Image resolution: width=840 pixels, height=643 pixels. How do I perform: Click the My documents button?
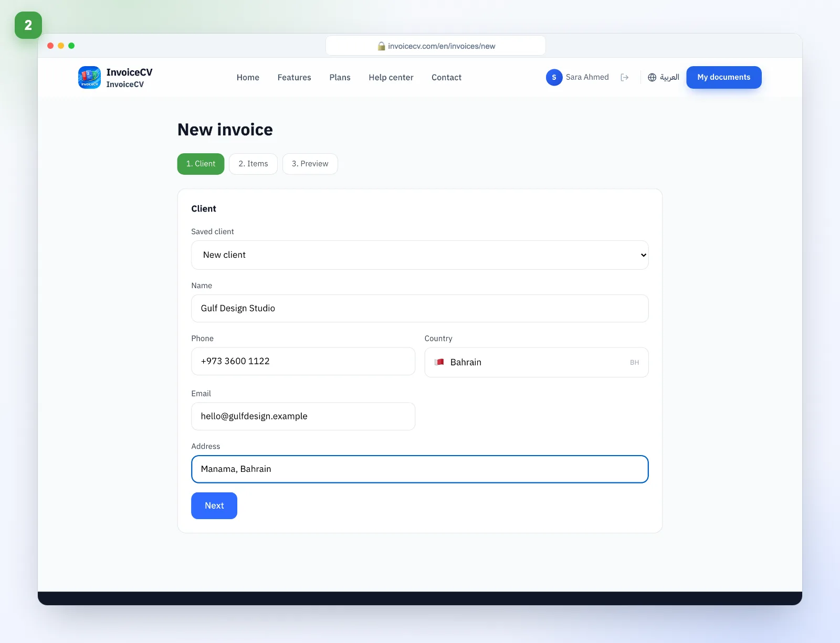click(723, 77)
